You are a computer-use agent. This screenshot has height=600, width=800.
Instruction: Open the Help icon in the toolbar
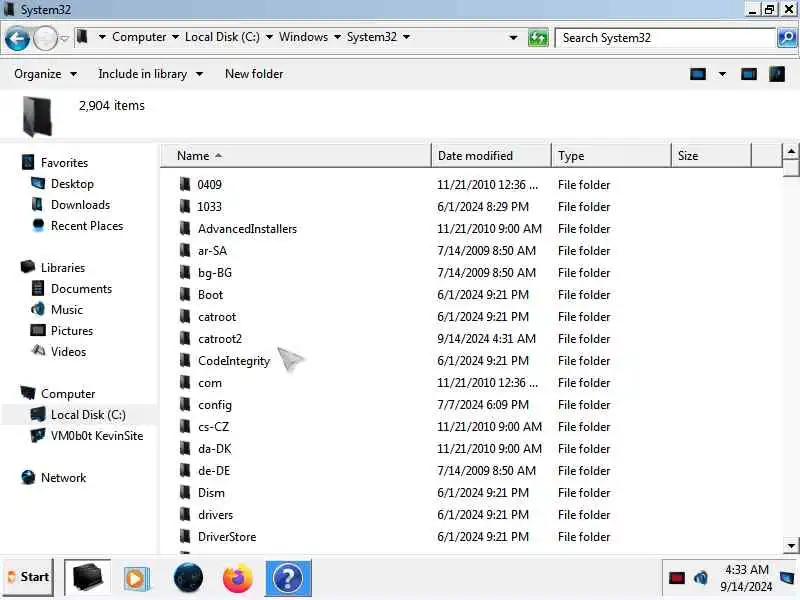click(x=777, y=74)
